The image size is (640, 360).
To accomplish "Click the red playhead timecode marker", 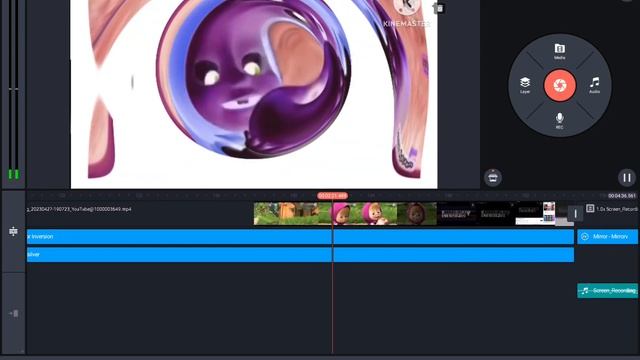I will click(x=332, y=196).
